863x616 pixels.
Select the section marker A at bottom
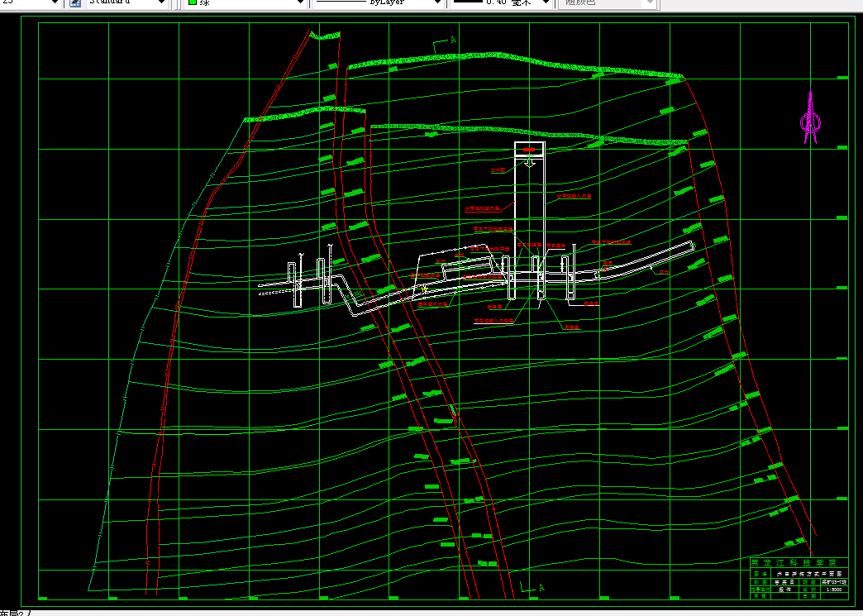pyautogui.click(x=541, y=588)
